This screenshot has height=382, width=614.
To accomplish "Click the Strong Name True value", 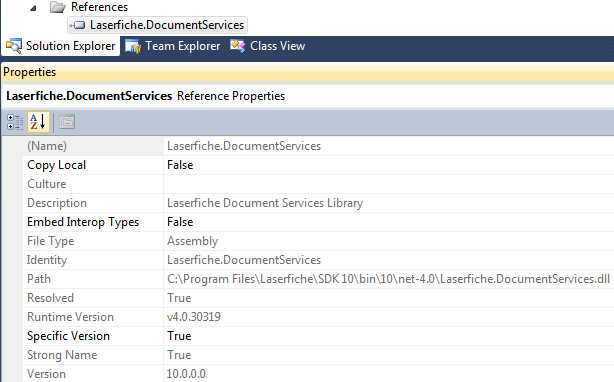I will pos(179,355).
